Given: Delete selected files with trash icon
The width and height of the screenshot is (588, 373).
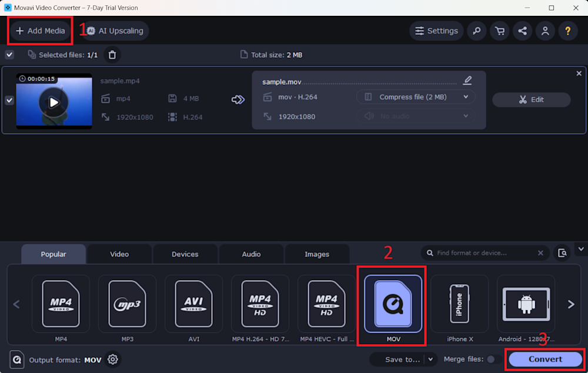Looking at the screenshot, I should [112, 55].
